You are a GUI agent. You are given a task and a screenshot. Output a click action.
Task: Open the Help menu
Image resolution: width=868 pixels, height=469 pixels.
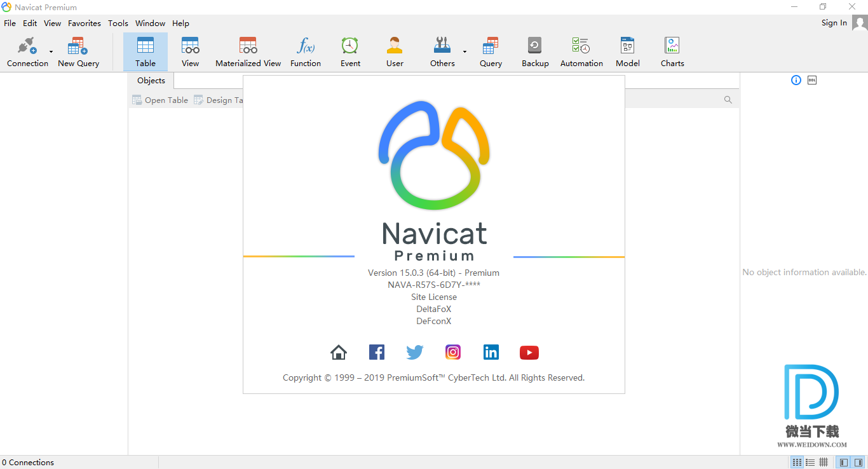pos(181,23)
